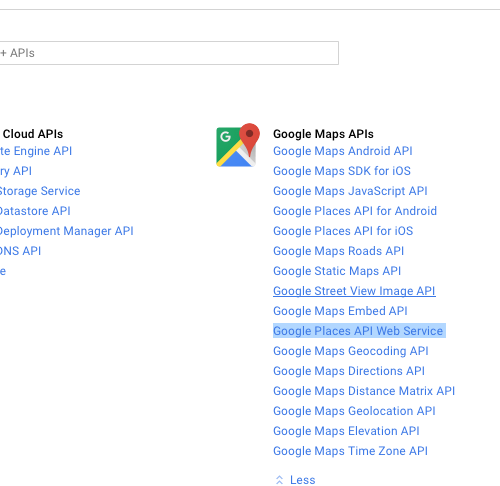Click the Google Maps logo icon
This screenshot has width=500, height=486.
point(238,145)
